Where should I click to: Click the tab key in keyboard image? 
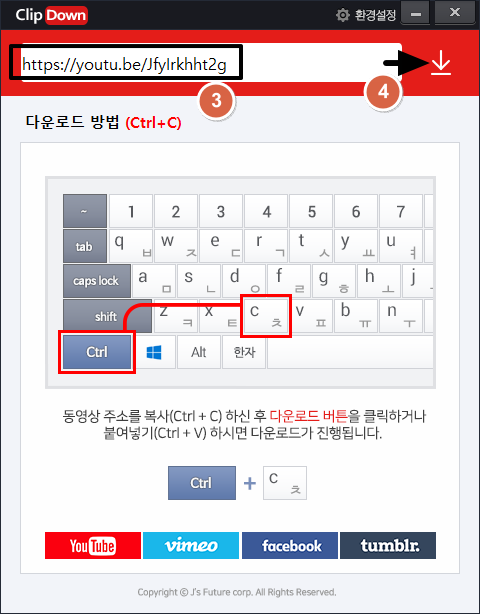click(x=85, y=246)
